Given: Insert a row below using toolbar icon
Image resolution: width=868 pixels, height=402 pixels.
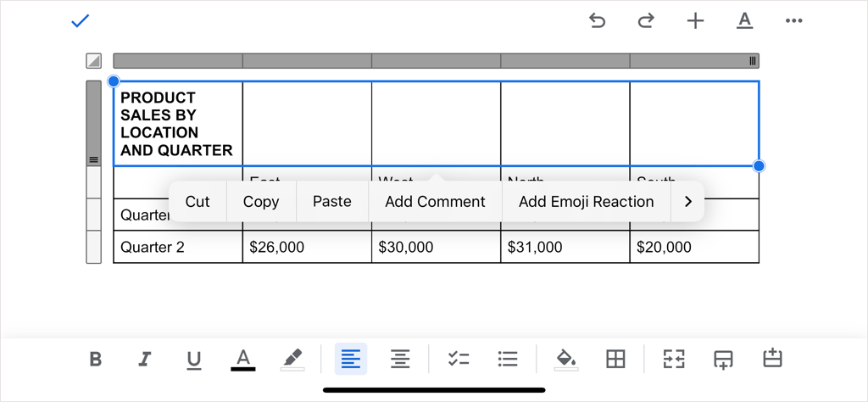Looking at the screenshot, I should point(723,359).
